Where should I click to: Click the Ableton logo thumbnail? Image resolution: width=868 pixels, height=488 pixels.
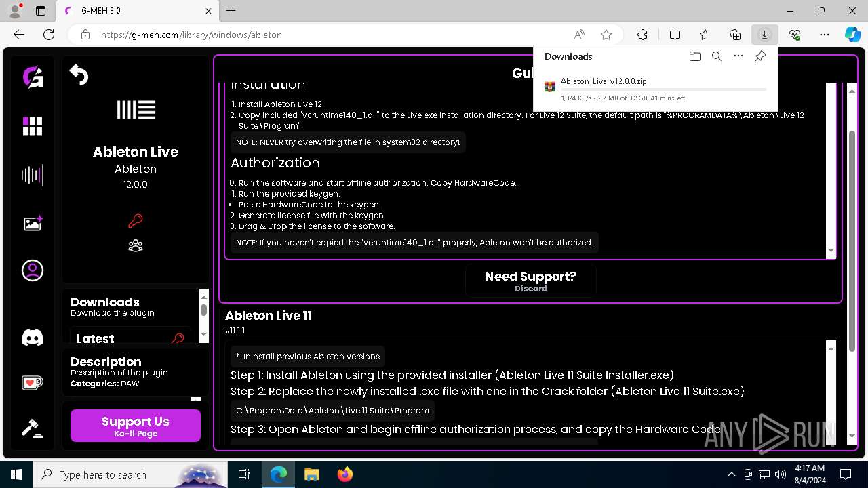(136, 110)
